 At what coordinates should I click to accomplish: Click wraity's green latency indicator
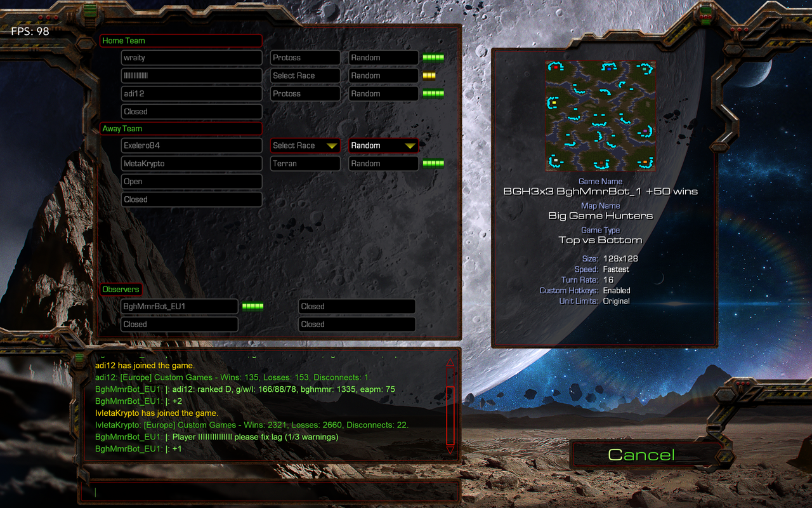(433, 58)
